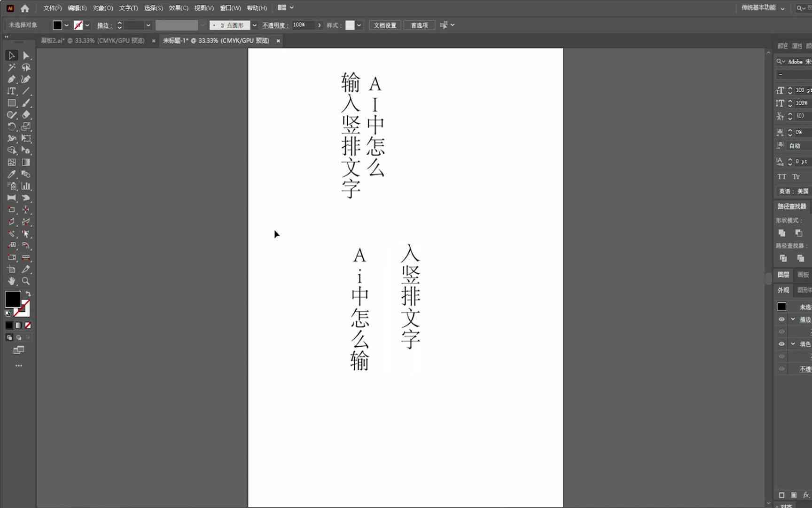Switch to the 外观 panel tab
The image size is (812, 508).
tap(783, 290)
